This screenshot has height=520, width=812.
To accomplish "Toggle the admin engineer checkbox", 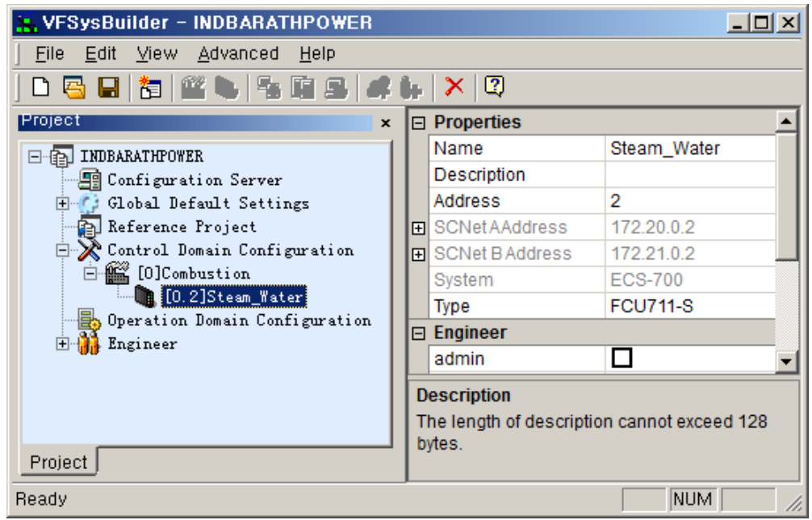I will pos(622,358).
